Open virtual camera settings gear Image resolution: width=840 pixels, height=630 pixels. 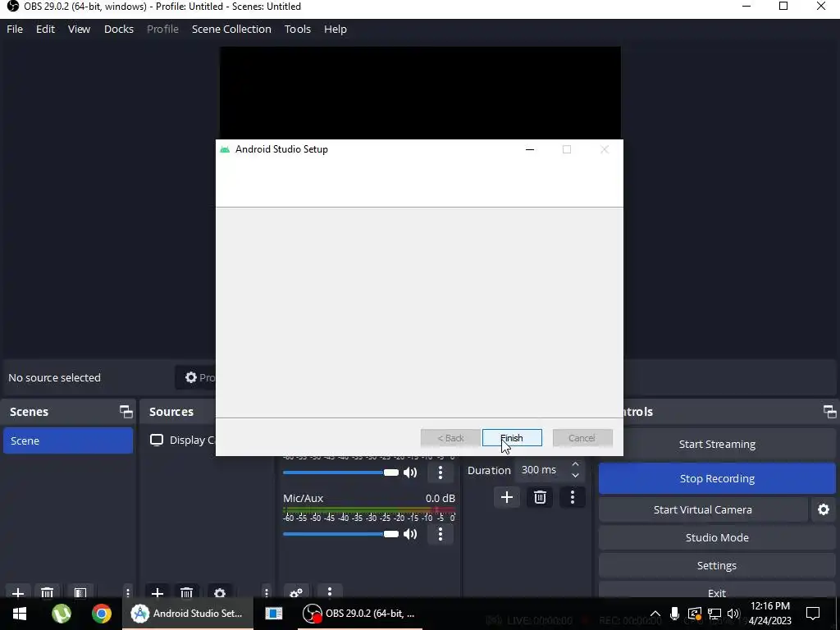click(x=824, y=509)
